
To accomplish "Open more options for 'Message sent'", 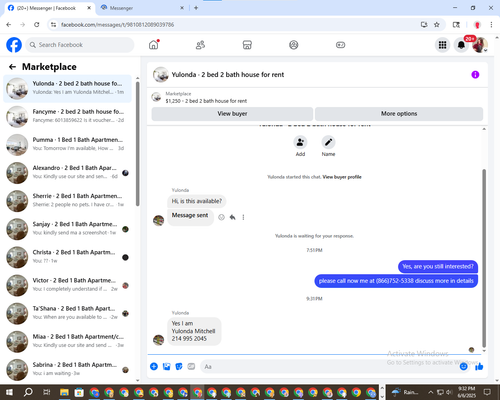I will (x=243, y=217).
